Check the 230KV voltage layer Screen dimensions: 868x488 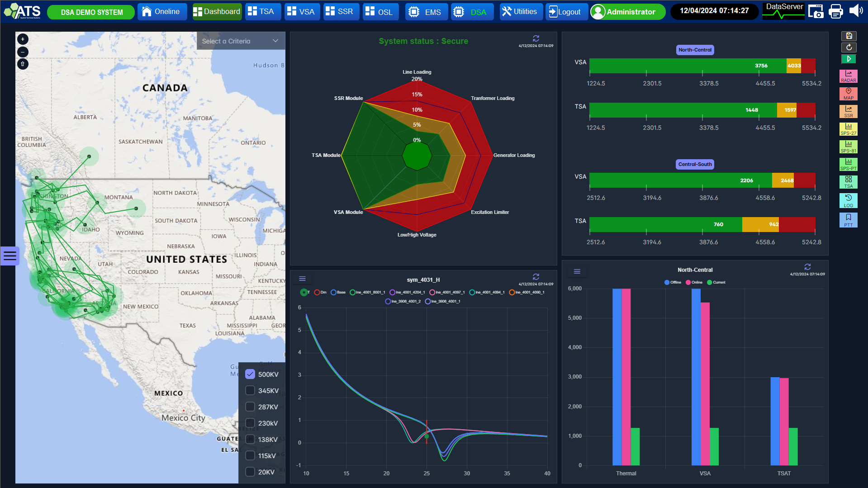250,423
